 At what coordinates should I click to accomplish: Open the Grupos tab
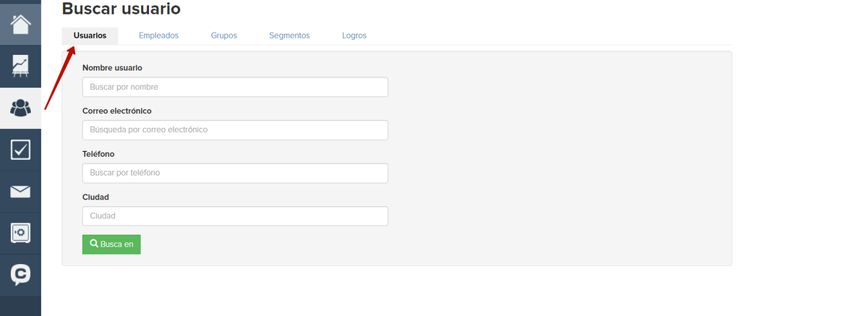(x=224, y=35)
